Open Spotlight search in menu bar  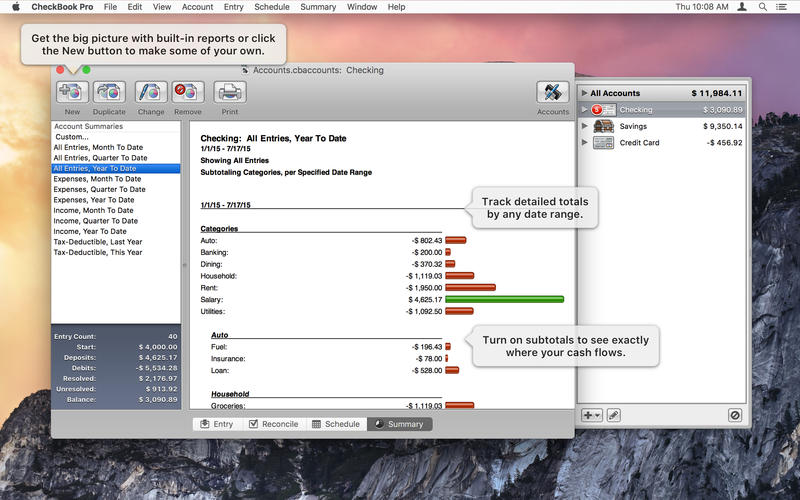(x=763, y=7)
